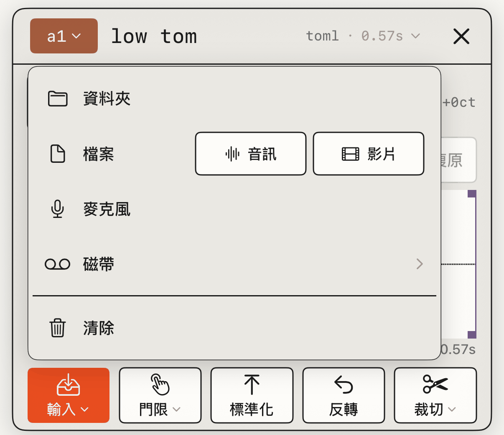Import an audio file with the 音訊 button
504x435 pixels.
point(251,154)
